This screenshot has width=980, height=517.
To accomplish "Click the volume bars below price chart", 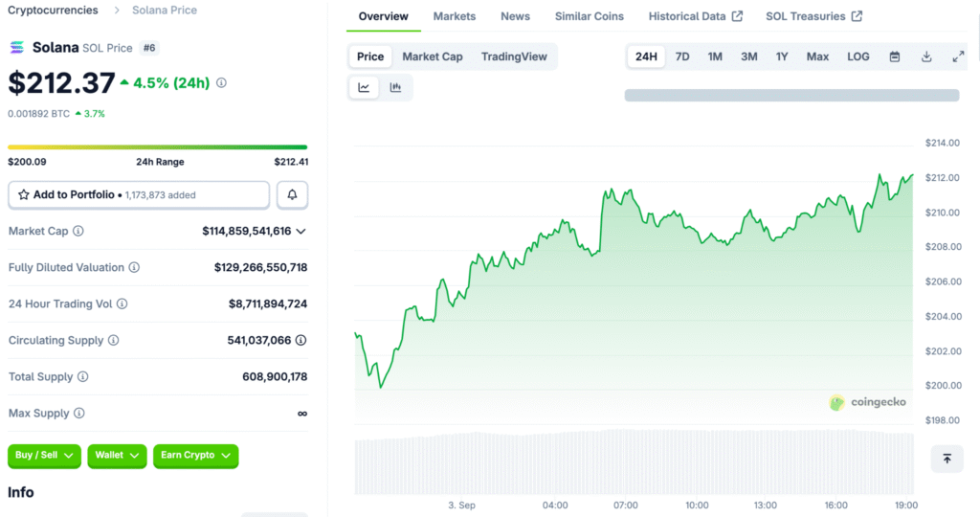I will point(634,461).
